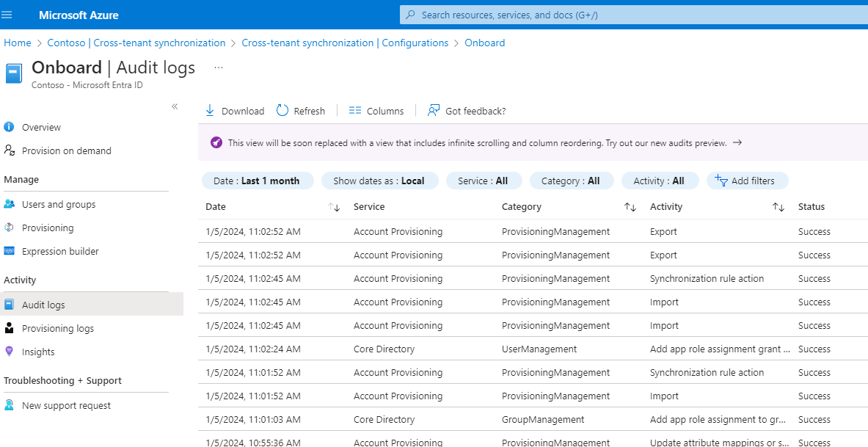Screen dimensions: 868x447
Task: Toggle sorting on the Activity column
Action: point(778,207)
